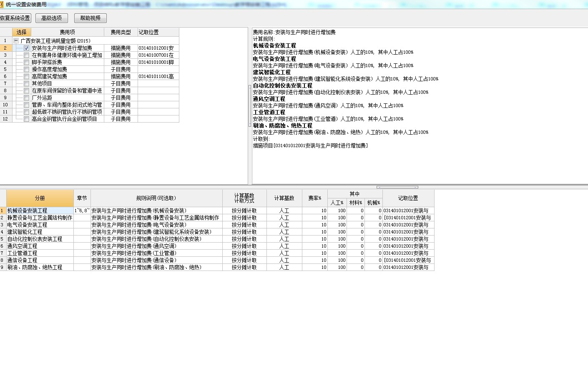588x366 pixels.
Task: Tick the 操作高度增加费 checkbox
Action: (27, 69)
